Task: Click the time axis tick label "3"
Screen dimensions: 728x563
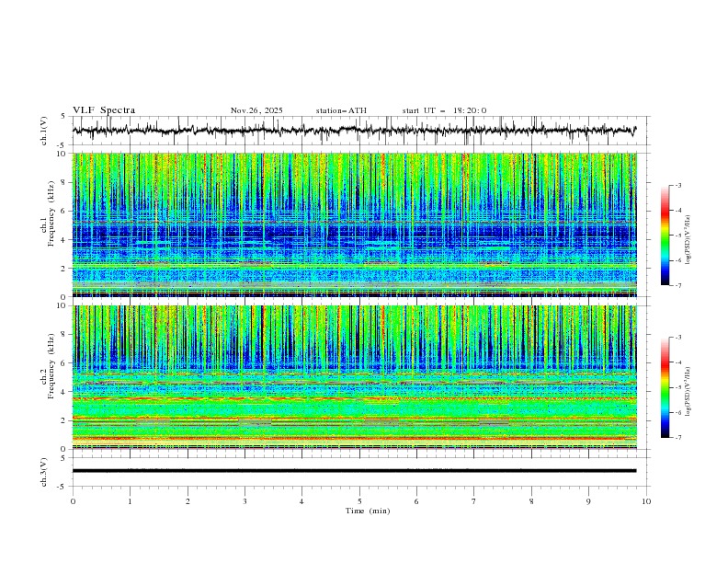Action: [x=245, y=501]
